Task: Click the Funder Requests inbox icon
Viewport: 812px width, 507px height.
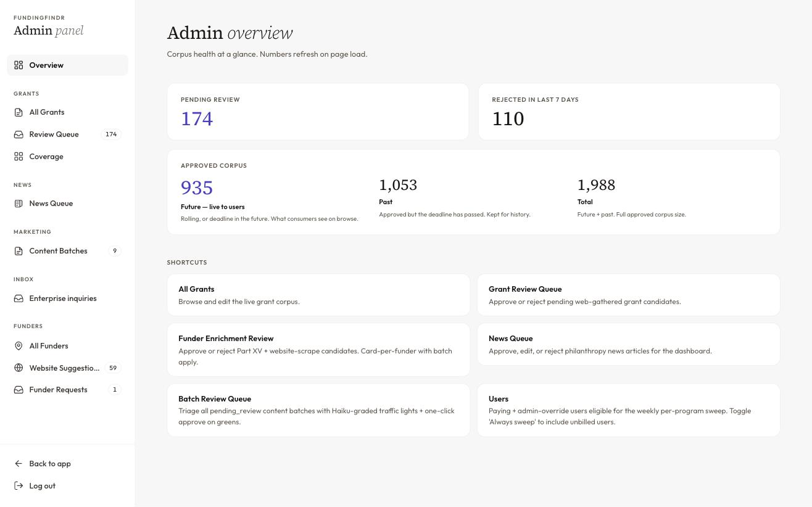Action: 19,390
